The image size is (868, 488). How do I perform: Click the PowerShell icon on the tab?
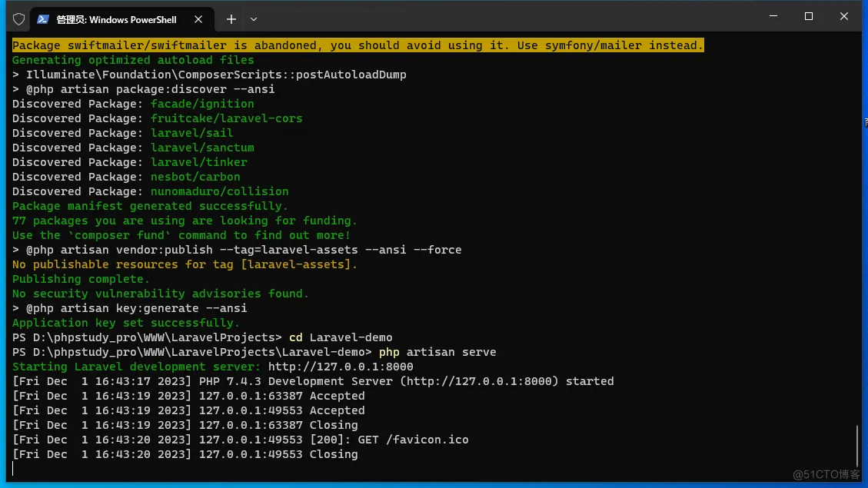[42, 19]
